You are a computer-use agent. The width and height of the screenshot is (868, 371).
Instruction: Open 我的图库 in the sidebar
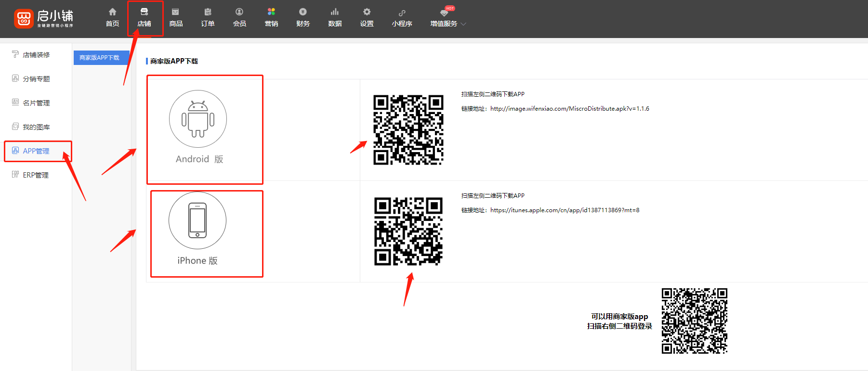pyautogui.click(x=36, y=127)
